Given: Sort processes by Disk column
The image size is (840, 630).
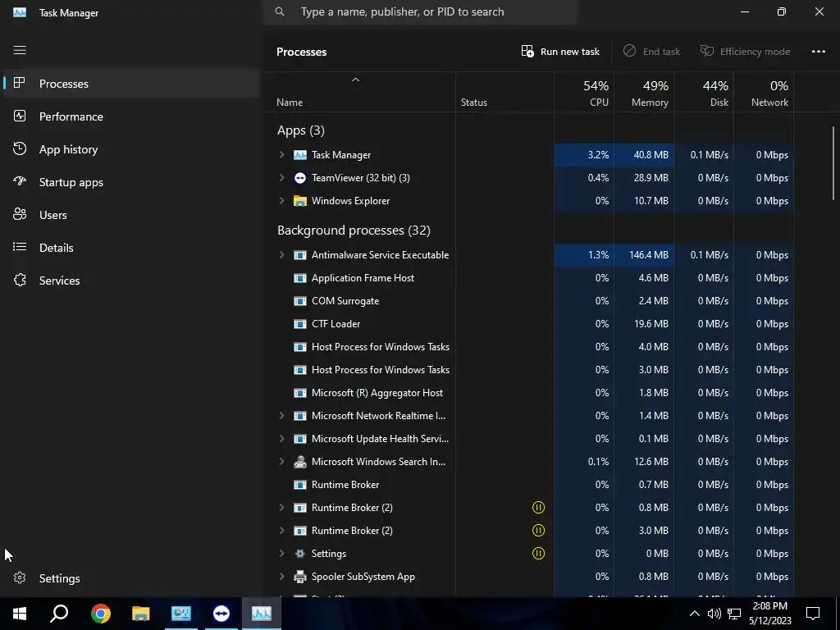Looking at the screenshot, I should [x=704, y=94].
